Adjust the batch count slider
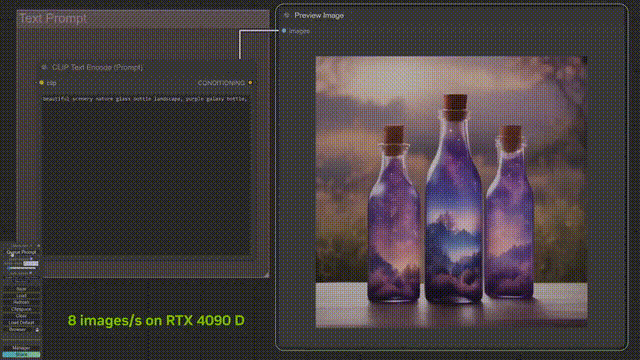Viewport: 640px width, 360px height. (x=21, y=268)
